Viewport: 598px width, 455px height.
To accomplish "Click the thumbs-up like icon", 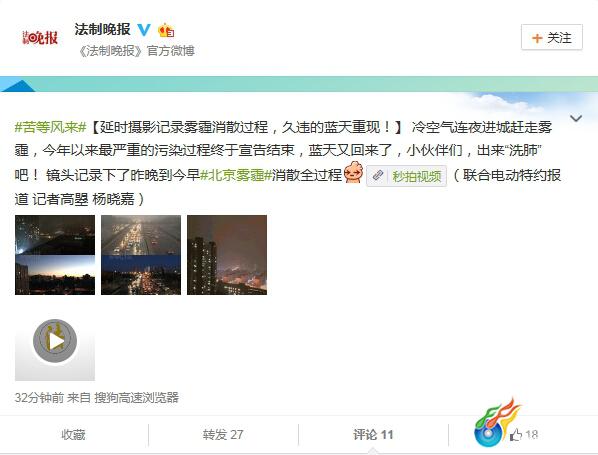I will coord(516,434).
